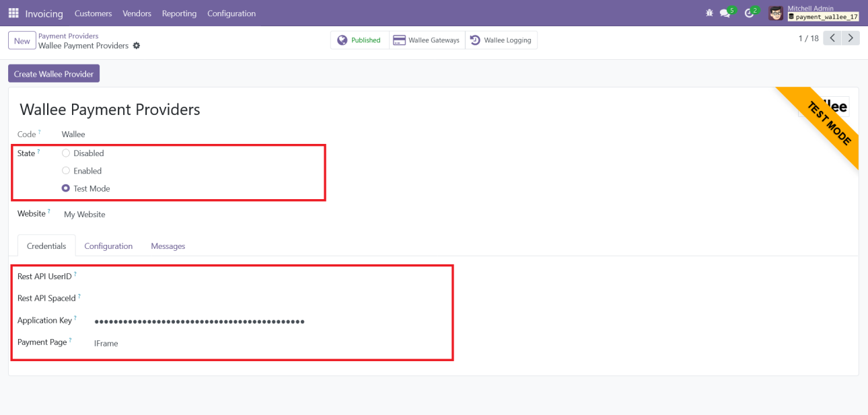Click the gear actions icon beside record title
The height and width of the screenshot is (415, 868).
click(x=137, y=46)
